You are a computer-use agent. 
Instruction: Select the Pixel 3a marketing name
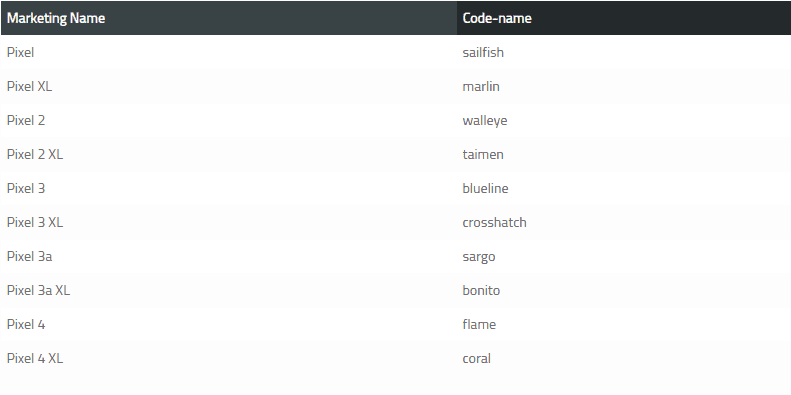click(29, 256)
